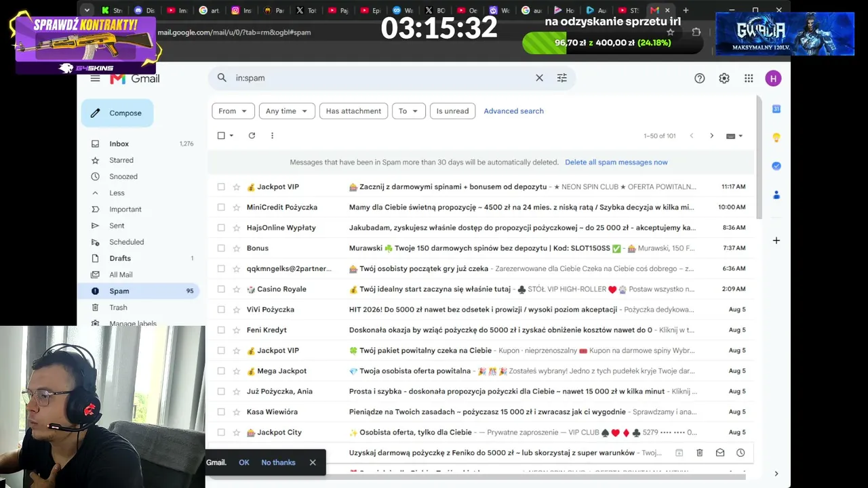Open the To filter dropdown
The image size is (868, 488).
409,111
